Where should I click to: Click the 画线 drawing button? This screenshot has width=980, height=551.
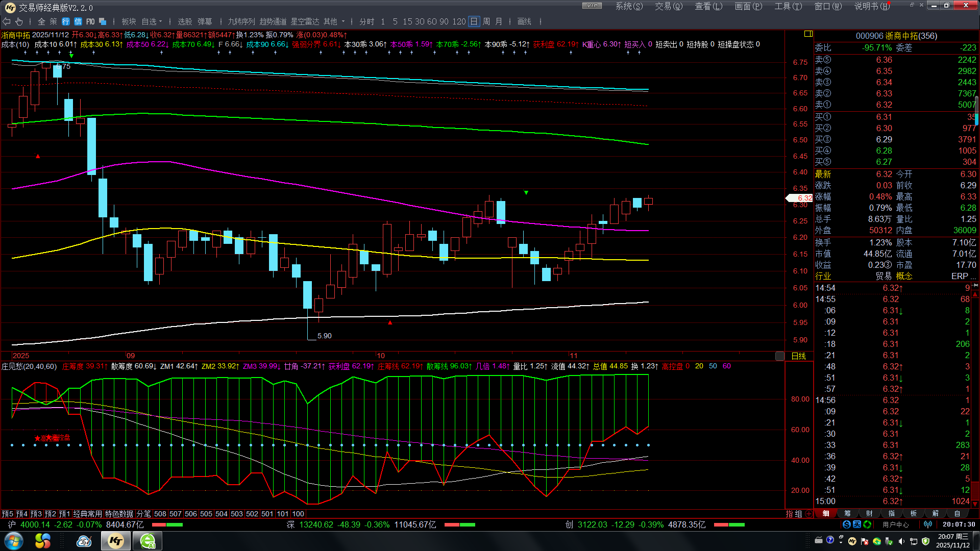524,21
